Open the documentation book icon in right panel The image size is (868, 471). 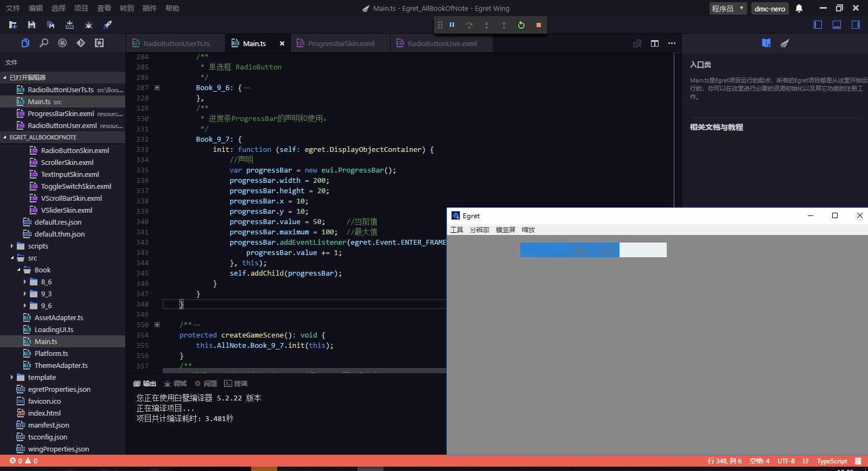(766, 43)
